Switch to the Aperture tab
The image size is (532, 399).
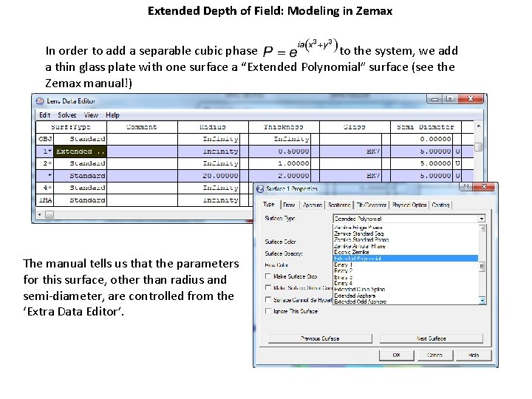pos(312,205)
